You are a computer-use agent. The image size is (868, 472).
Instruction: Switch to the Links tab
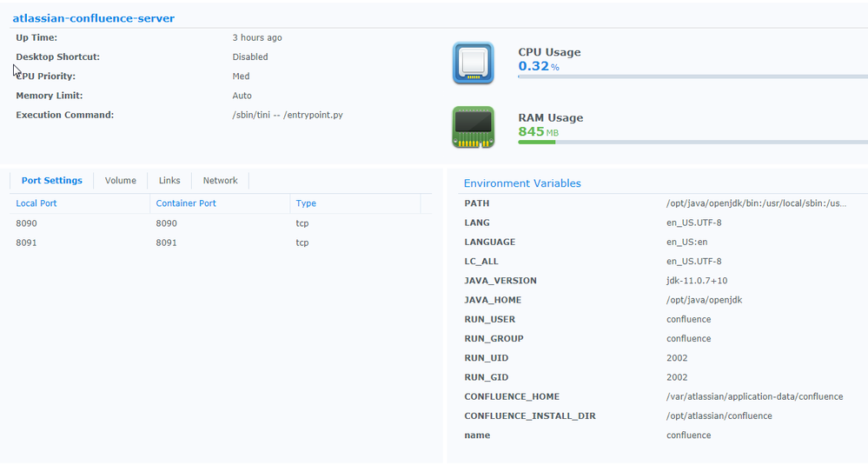pos(169,181)
